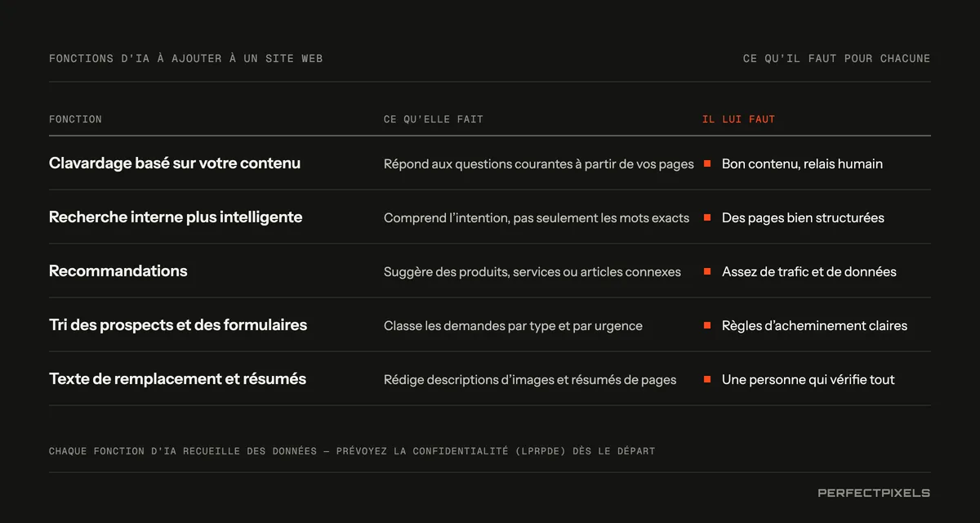The height and width of the screenshot is (523, 980).
Task: Click 'Tri des prospects et des formulaires'
Action: coord(178,325)
